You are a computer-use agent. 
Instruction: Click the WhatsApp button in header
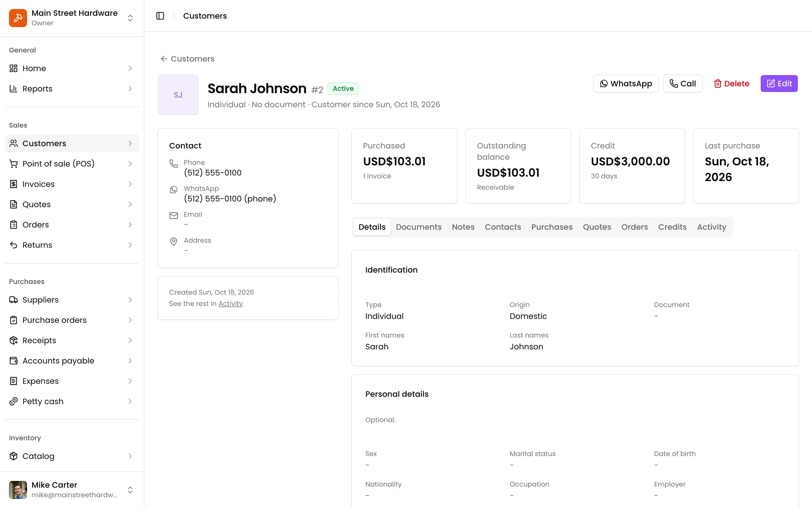click(x=626, y=84)
